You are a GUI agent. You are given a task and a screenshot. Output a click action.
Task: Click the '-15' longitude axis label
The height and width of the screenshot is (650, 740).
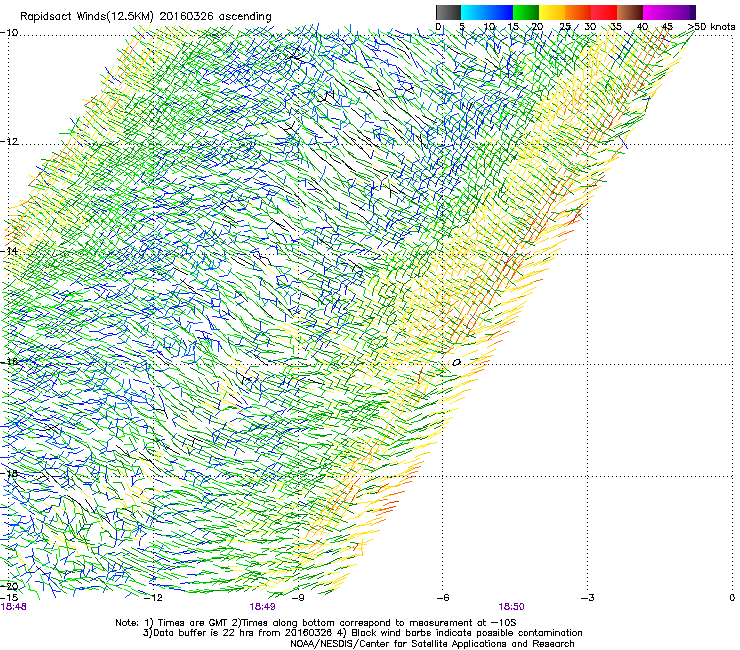[9, 598]
